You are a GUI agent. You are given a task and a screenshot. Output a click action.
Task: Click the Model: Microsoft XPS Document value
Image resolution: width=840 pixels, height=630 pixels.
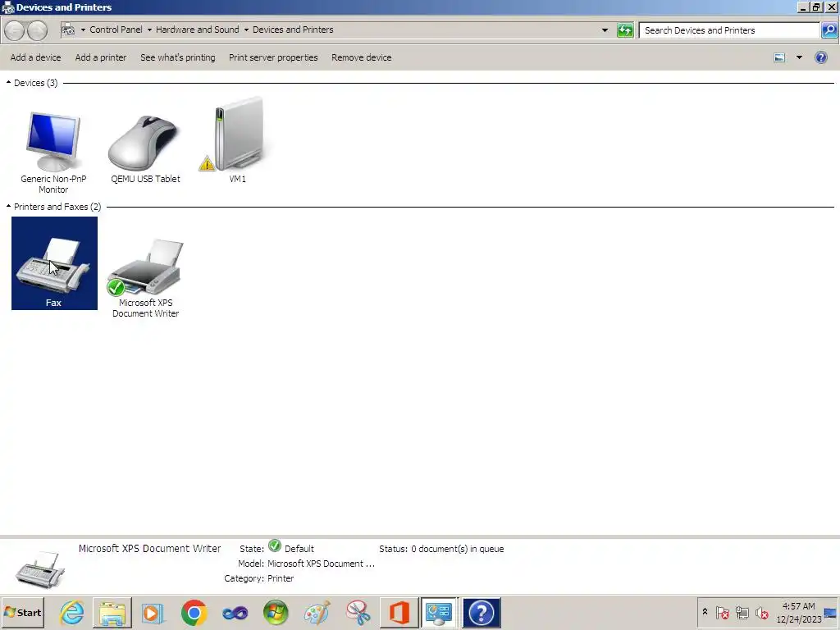coord(321,564)
